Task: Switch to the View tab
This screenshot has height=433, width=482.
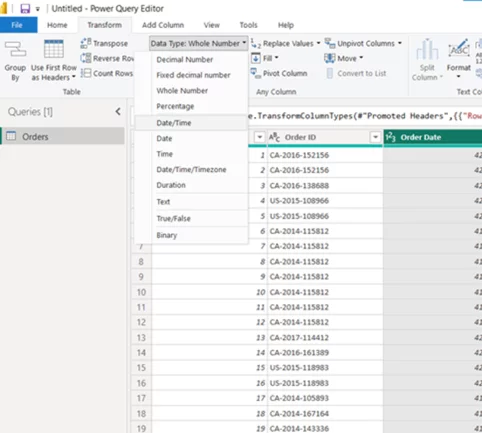Action: pos(212,25)
